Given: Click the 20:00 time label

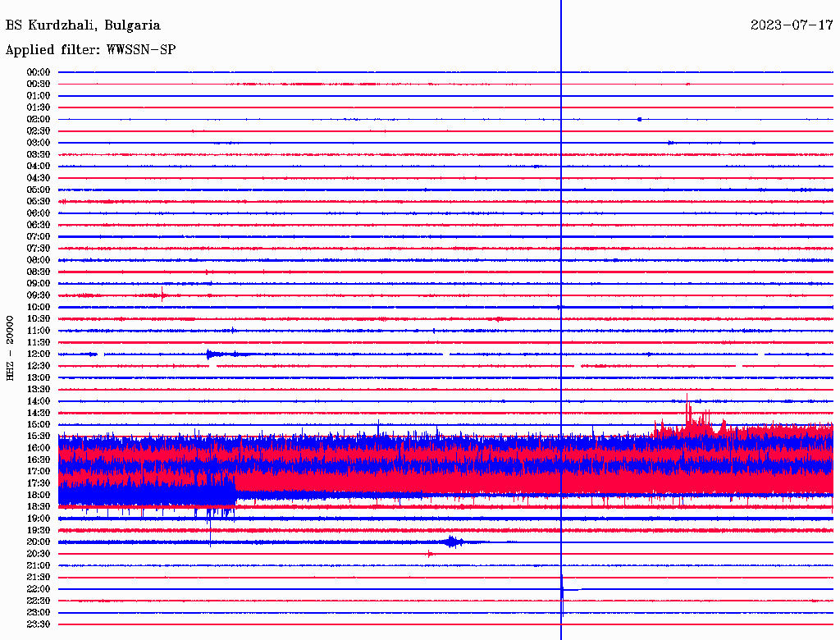Looking at the screenshot, I should click(39, 542).
